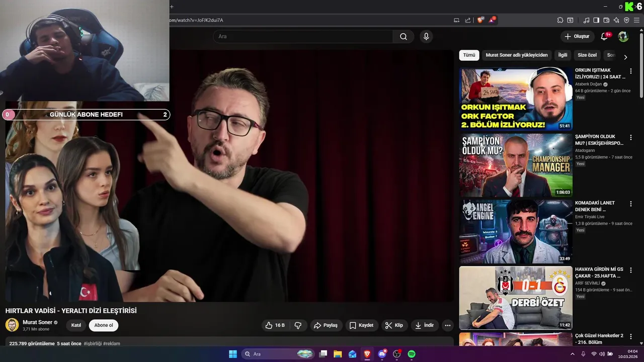Open Discord from the taskbar
Image resolution: width=644 pixels, height=362 pixels.
[382, 354]
